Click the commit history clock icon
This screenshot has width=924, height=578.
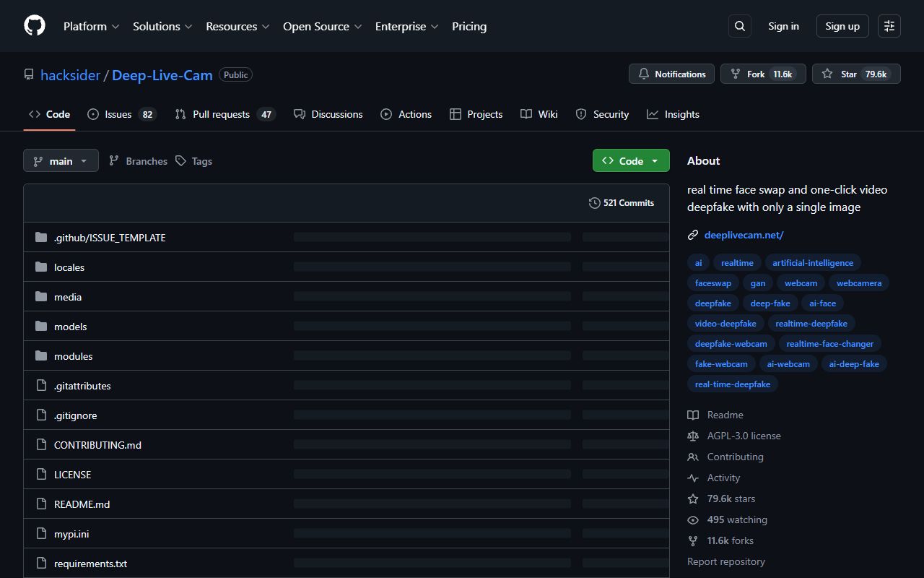coord(594,203)
